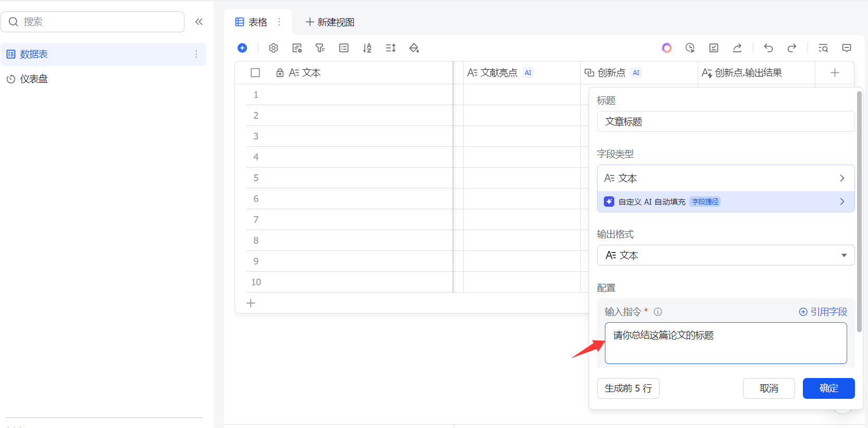Image resolution: width=868 pixels, height=428 pixels.
Task: Expand 自定义 AI 自动填充 option
Action: [x=725, y=202]
